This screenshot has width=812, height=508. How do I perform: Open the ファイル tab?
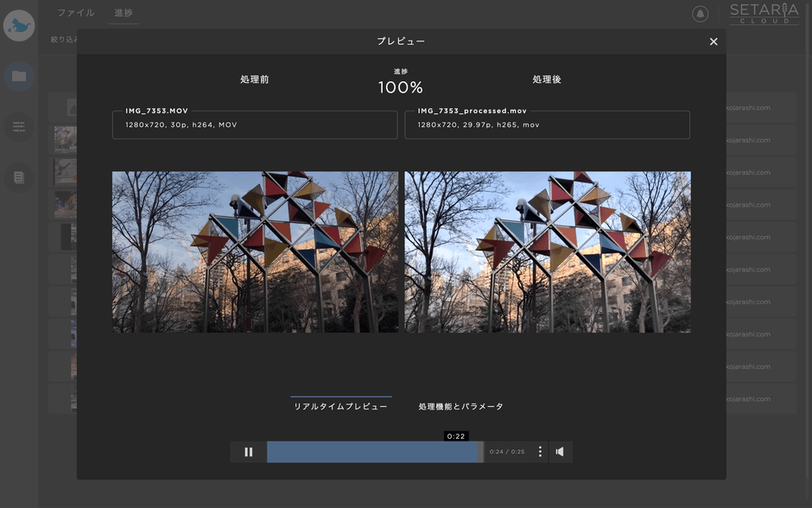click(x=76, y=13)
